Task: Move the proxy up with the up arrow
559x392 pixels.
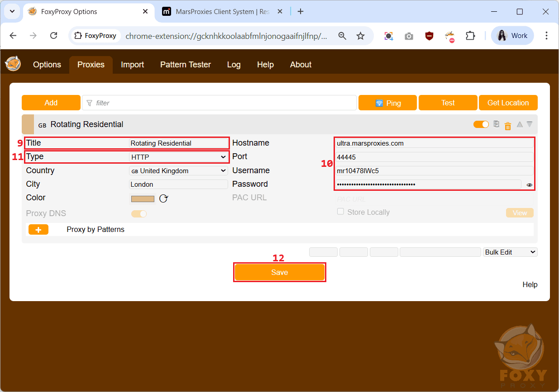Action: tap(520, 124)
